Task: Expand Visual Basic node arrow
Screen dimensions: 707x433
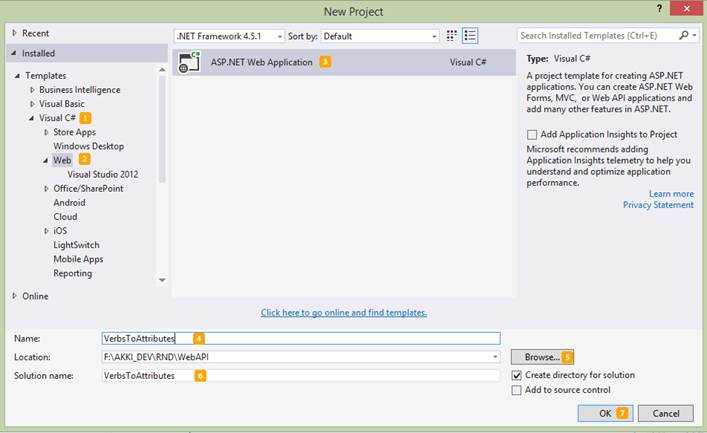Action: (x=32, y=104)
